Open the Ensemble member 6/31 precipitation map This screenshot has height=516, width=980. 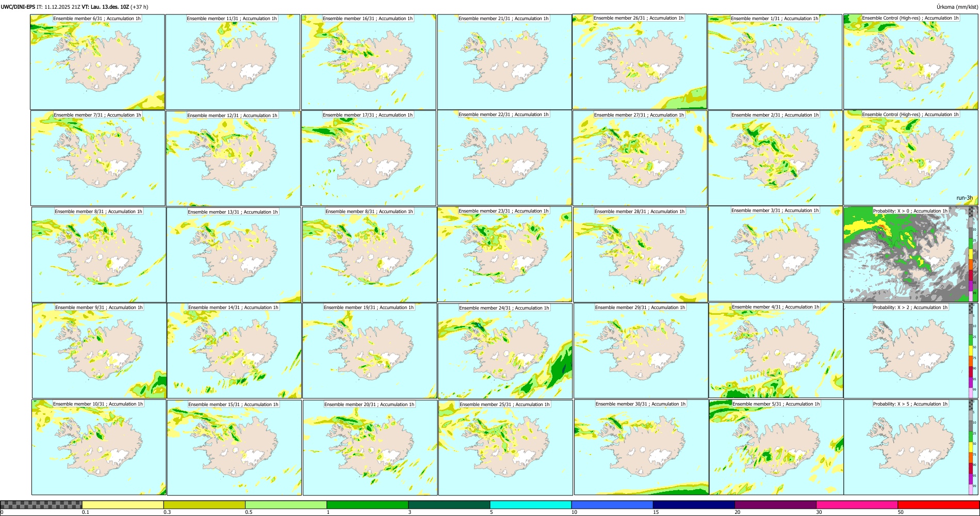(x=97, y=62)
